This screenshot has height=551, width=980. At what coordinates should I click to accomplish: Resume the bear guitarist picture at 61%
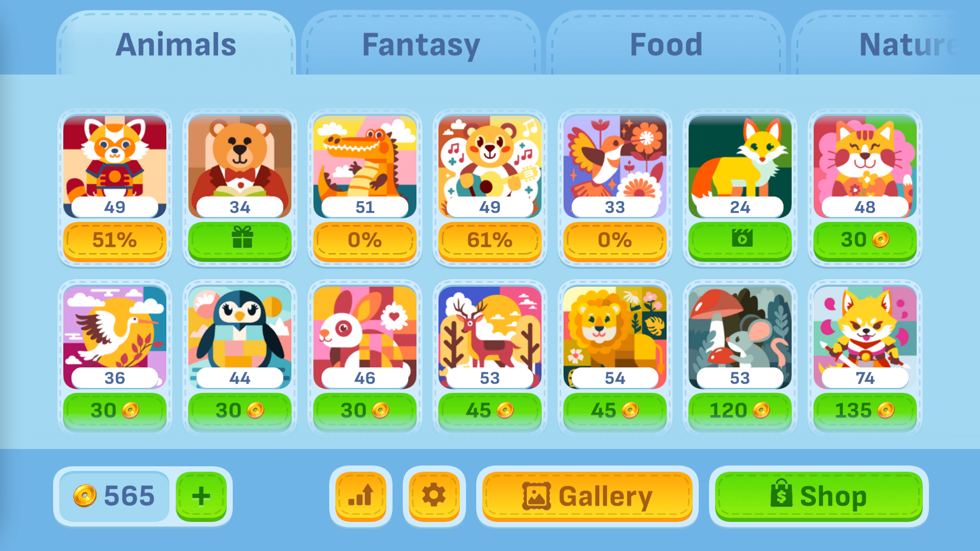pyautogui.click(x=490, y=240)
